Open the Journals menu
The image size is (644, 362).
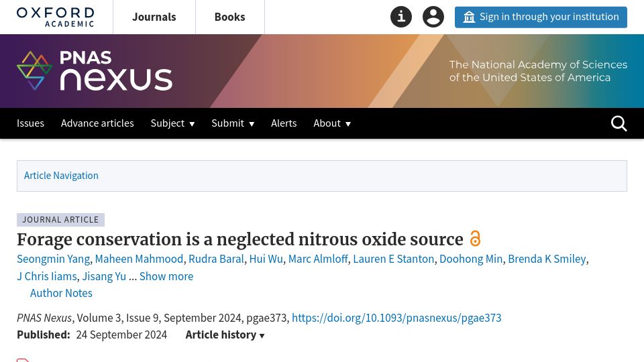[154, 17]
